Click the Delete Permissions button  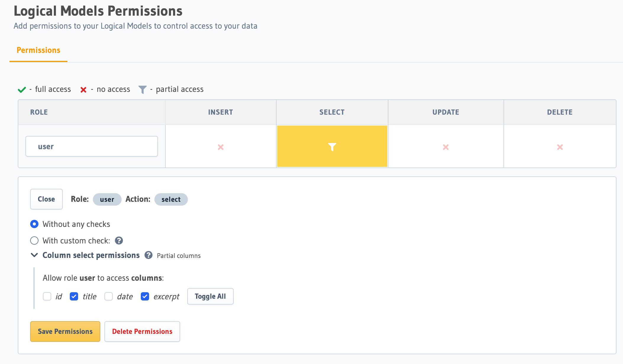click(x=142, y=331)
